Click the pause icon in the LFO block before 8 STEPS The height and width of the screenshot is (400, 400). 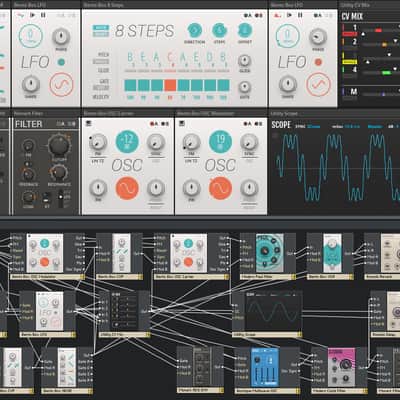click(x=43, y=15)
